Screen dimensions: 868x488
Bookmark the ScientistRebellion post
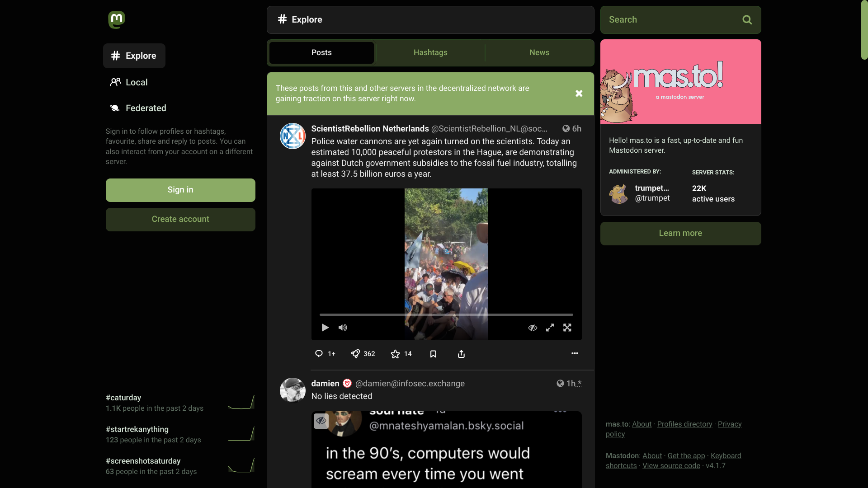[x=433, y=354]
